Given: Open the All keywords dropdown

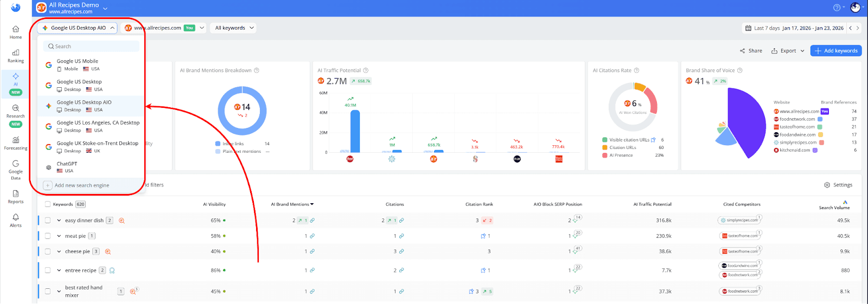Looking at the screenshot, I should [x=233, y=28].
